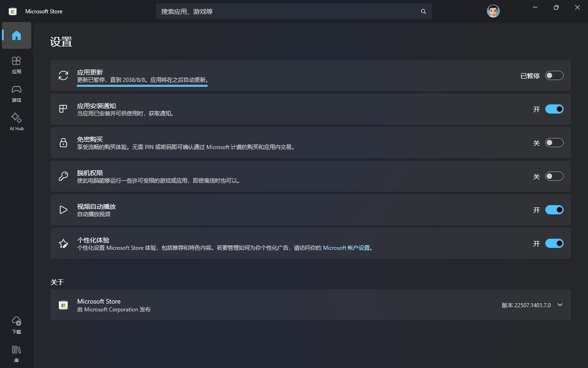Click the 搜索应用、游戏等 search field
588x368 pixels.
(294, 11)
